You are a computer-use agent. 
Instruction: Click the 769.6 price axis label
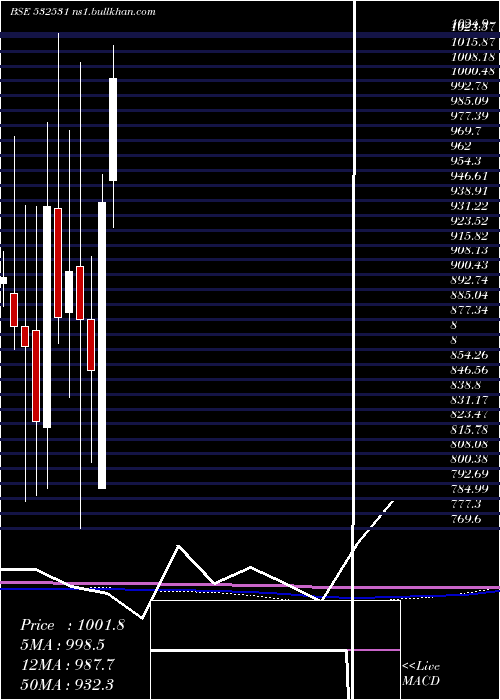tap(466, 518)
